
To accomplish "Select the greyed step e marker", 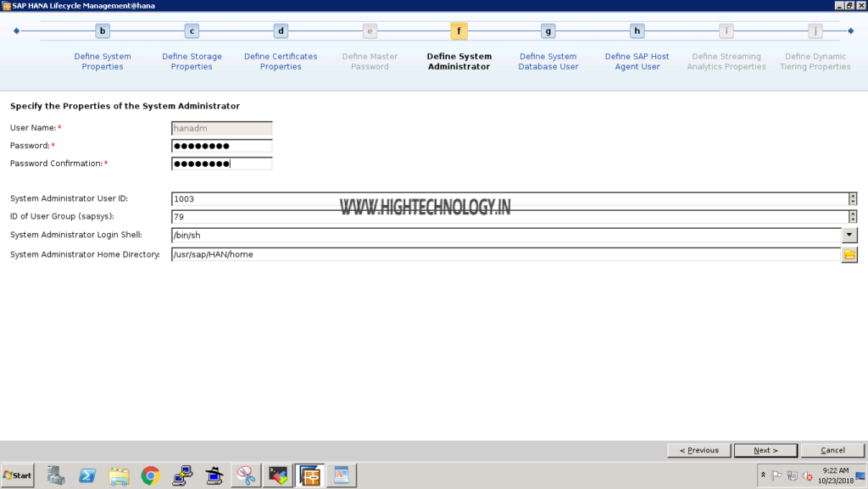I will (x=370, y=31).
